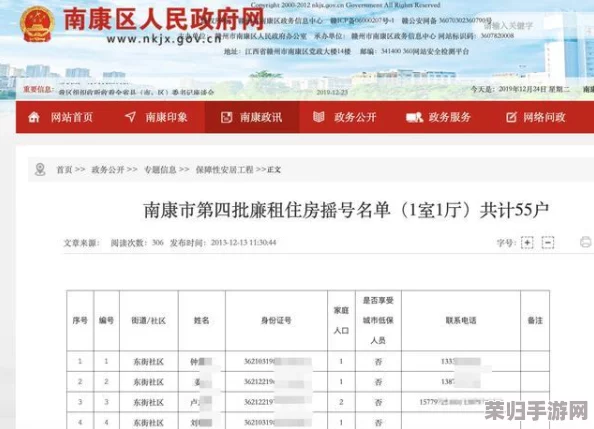Click the arrow icon beside 南康印象
Screen dimensions: 594x429
130,117
